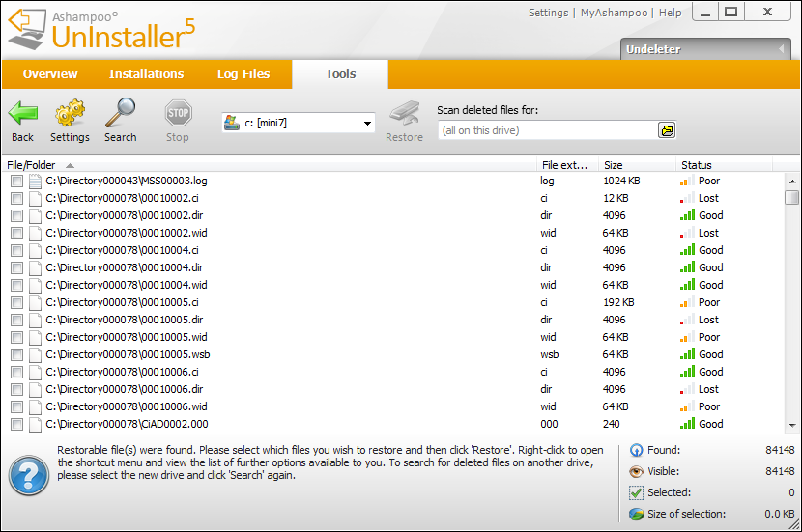Click the scroll up arrow of file list
The height and width of the screenshot is (532, 802).
tap(791, 182)
